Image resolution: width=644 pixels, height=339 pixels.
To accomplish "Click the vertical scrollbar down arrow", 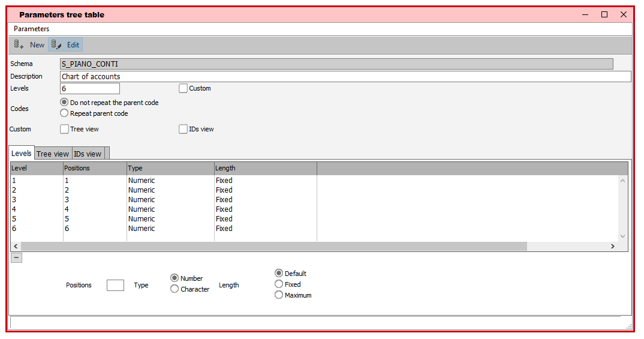I will [622, 236].
